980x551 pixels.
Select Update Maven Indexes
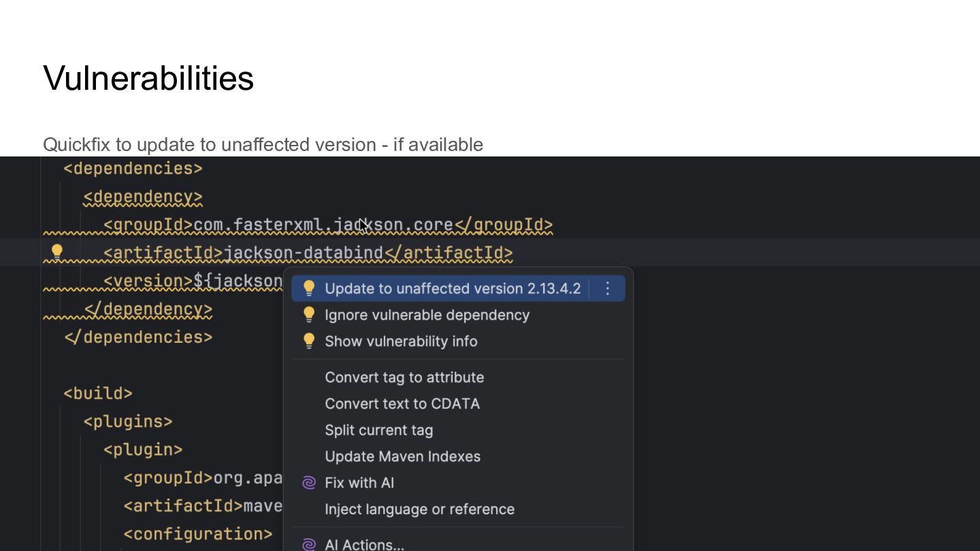click(402, 456)
